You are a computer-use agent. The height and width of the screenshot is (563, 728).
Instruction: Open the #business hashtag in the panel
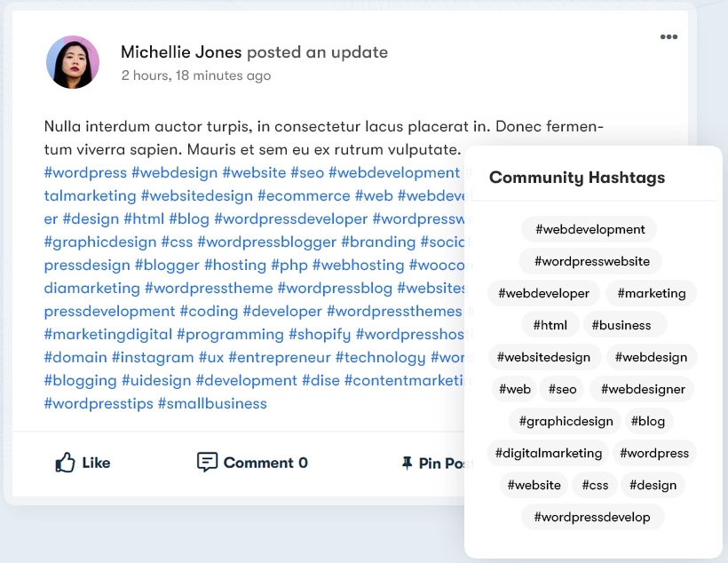click(x=624, y=325)
